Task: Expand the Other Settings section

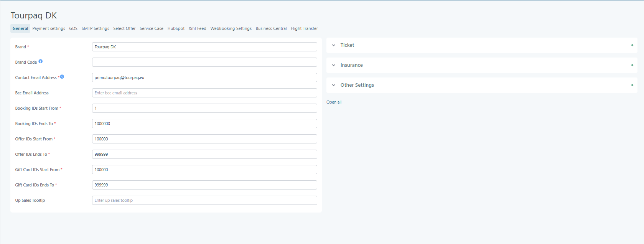Action: point(357,85)
